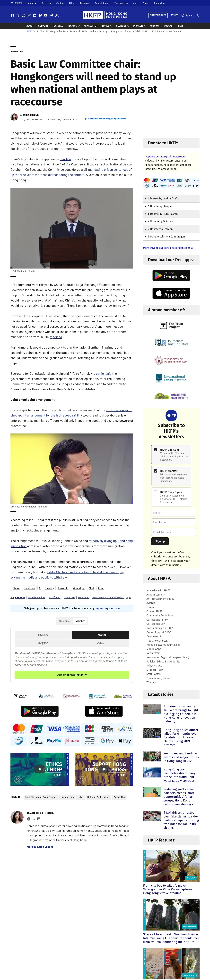
Task: Uncheck the HKFP Dim Sum newsletter checkbox
Action: (x=156, y=449)
